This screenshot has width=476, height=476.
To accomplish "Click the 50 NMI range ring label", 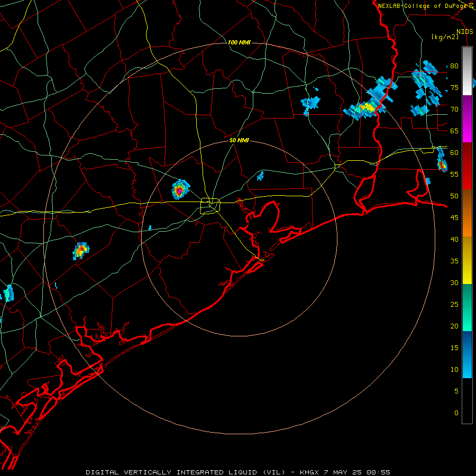I will (239, 140).
